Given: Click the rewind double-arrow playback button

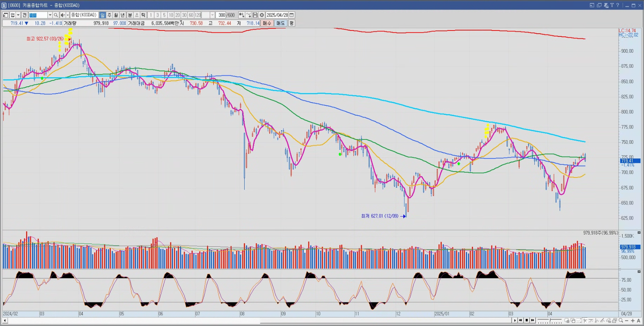Looking at the screenshot, I should (521, 320).
